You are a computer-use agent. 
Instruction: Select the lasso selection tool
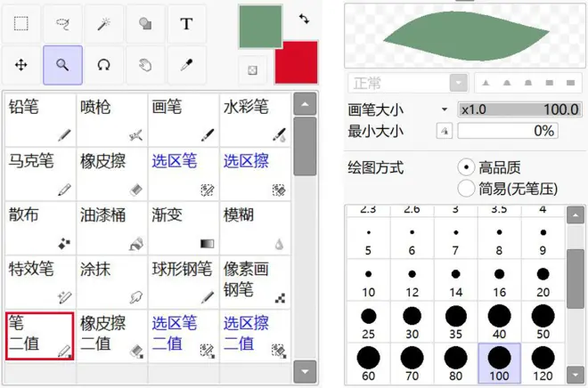tap(62, 24)
